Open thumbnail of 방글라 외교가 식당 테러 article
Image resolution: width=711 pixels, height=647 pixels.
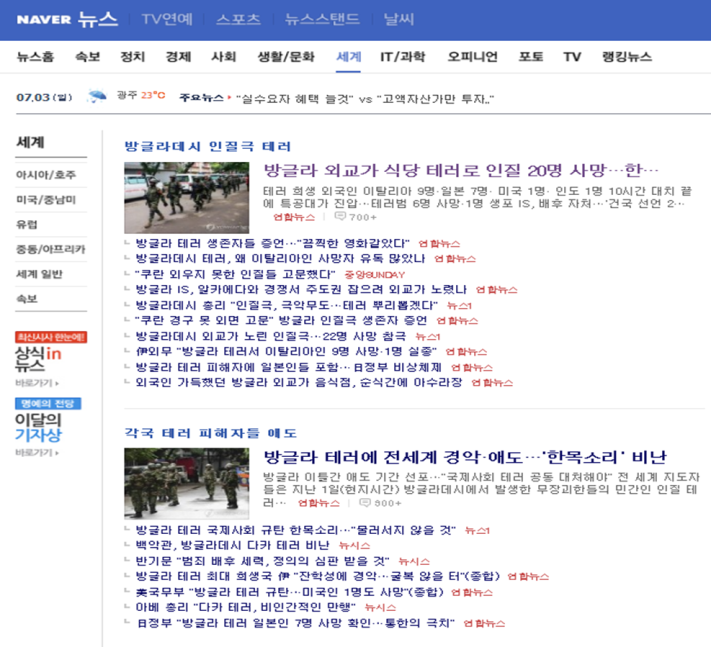(x=187, y=197)
